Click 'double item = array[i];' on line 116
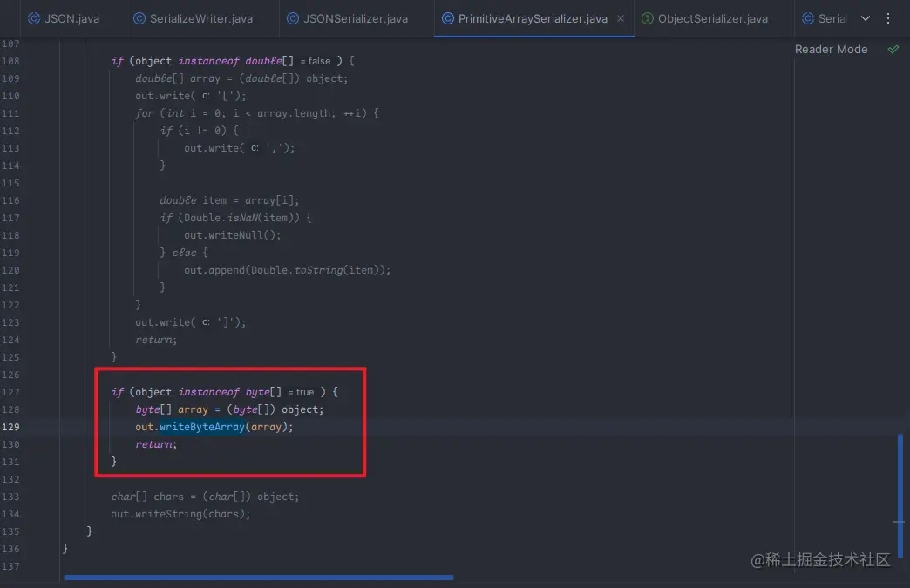This screenshot has width=910, height=588. (x=229, y=200)
